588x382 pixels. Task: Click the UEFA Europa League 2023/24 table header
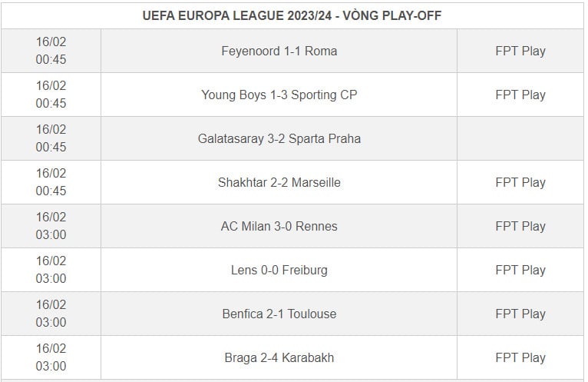pyautogui.click(x=292, y=16)
